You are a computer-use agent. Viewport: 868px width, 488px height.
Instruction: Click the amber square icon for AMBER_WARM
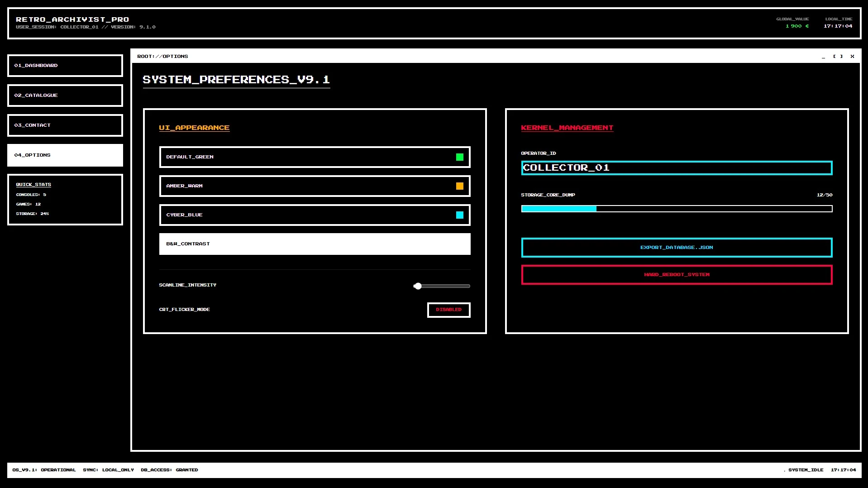(x=459, y=186)
